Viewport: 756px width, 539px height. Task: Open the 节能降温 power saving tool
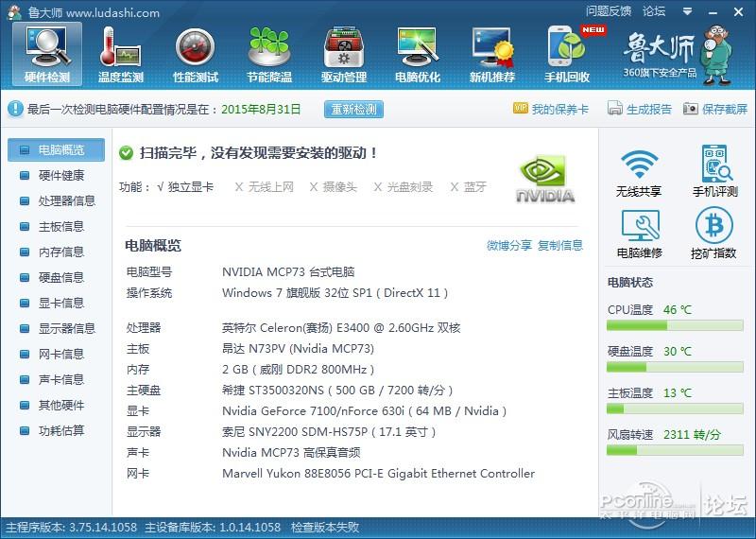pos(269,54)
